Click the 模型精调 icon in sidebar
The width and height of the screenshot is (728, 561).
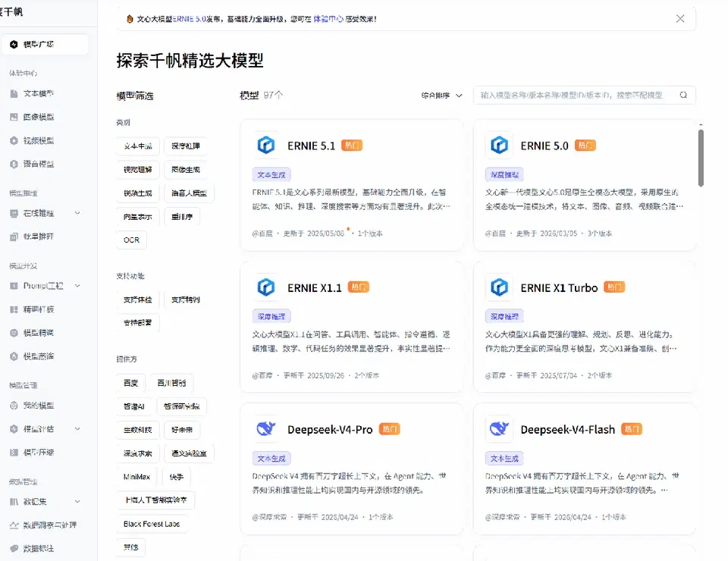coord(14,333)
